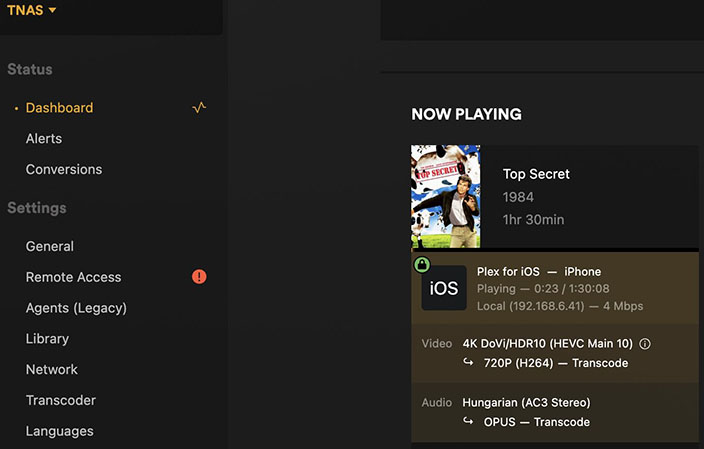Viewport: 704px width, 449px height.
Task: Click the playback progress bar under poster
Action: [554, 250]
